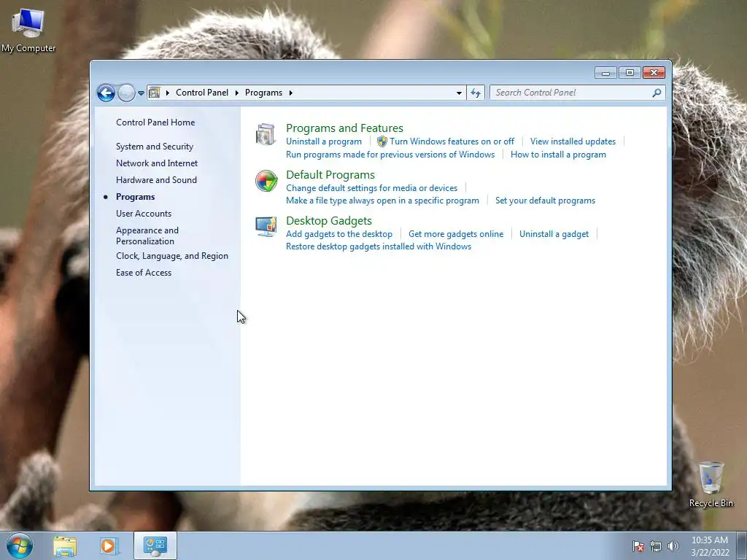
Task: Click Uninstall a program
Action: click(x=323, y=141)
